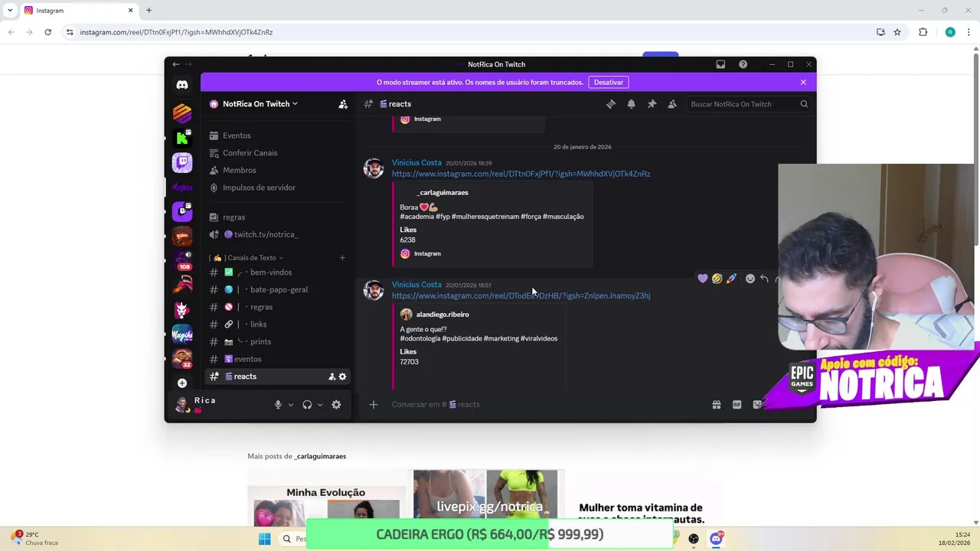Add a new server with plus icon

click(x=182, y=383)
